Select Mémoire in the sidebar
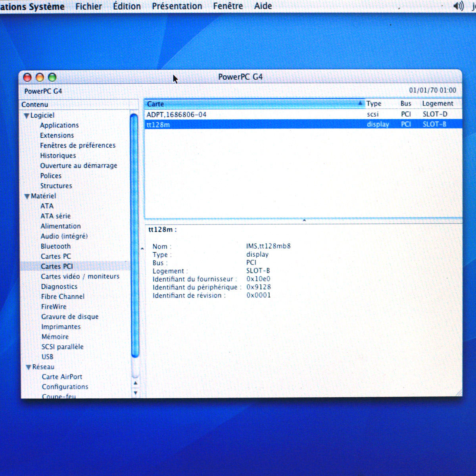 [55, 337]
